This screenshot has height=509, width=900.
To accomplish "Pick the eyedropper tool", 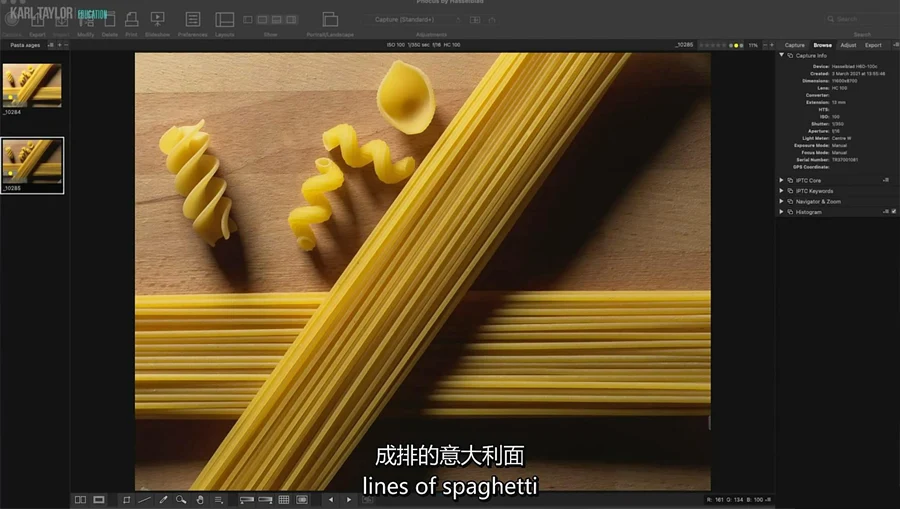I will [x=163, y=499].
